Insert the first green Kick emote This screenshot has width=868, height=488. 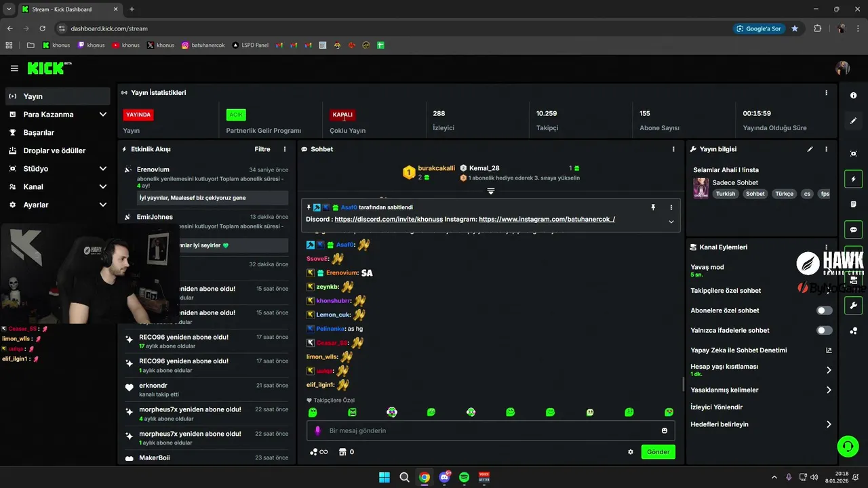(313, 412)
